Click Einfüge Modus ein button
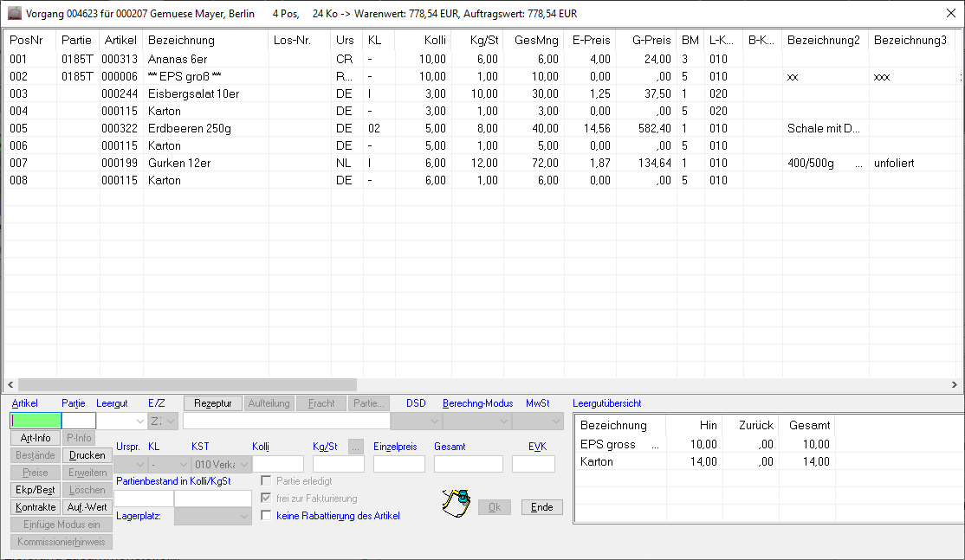 tap(62, 525)
